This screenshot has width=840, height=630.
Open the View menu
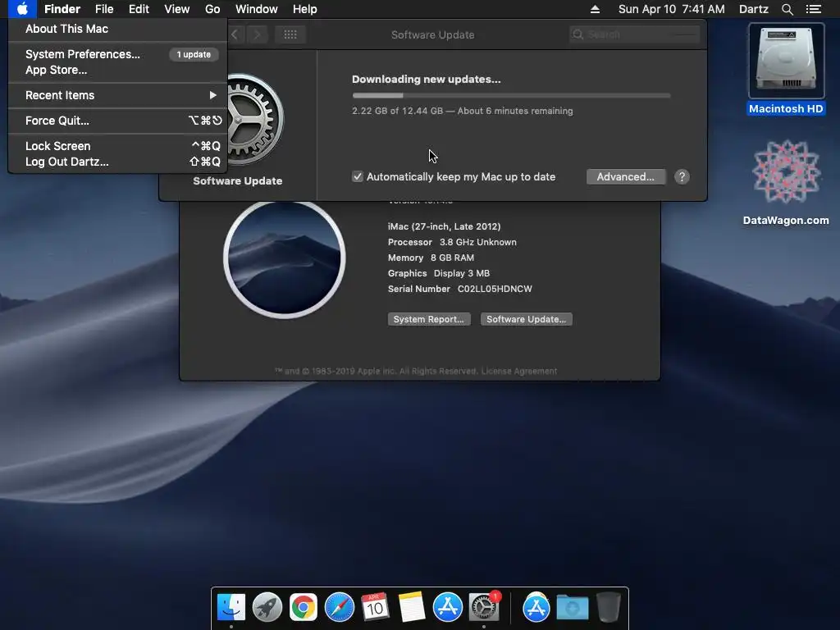pos(177,9)
